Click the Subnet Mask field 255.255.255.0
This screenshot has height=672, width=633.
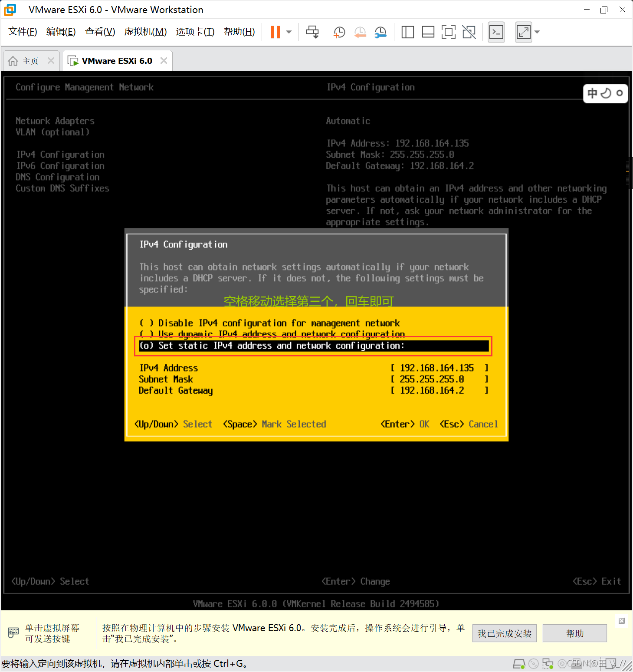[439, 379]
